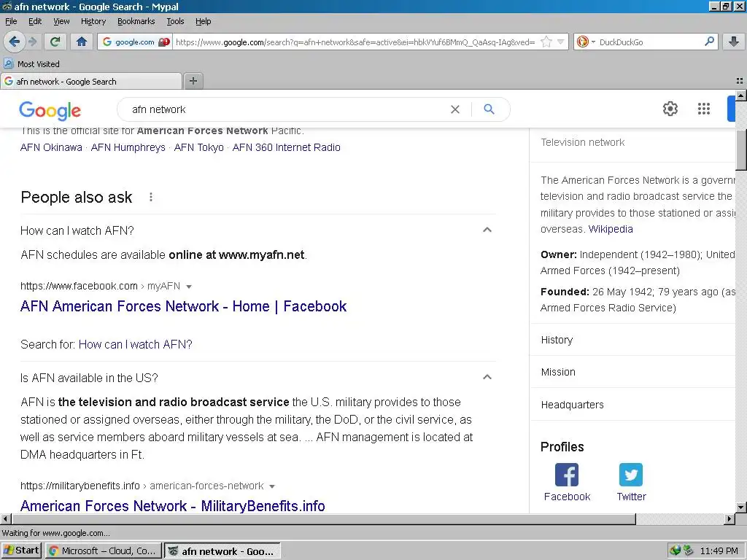
Task: Open the downloads arrow button
Action: click(x=734, y=42)
